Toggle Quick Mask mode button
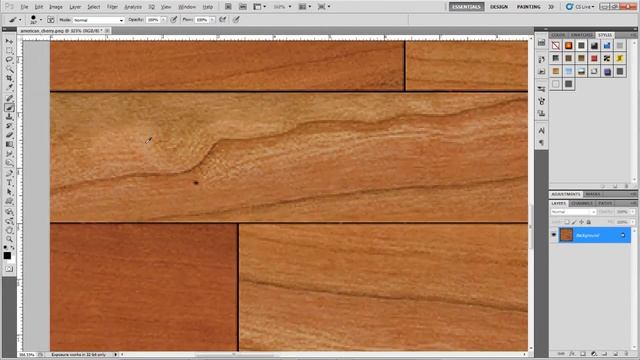The height and width of the screenshot is (360, 640). (9, 269)
